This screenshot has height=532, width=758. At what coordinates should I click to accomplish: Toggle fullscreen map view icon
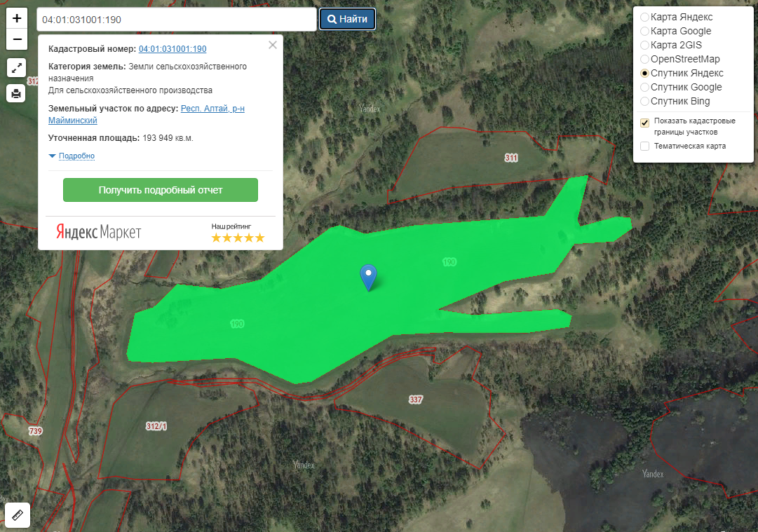[x=17, y=68]
